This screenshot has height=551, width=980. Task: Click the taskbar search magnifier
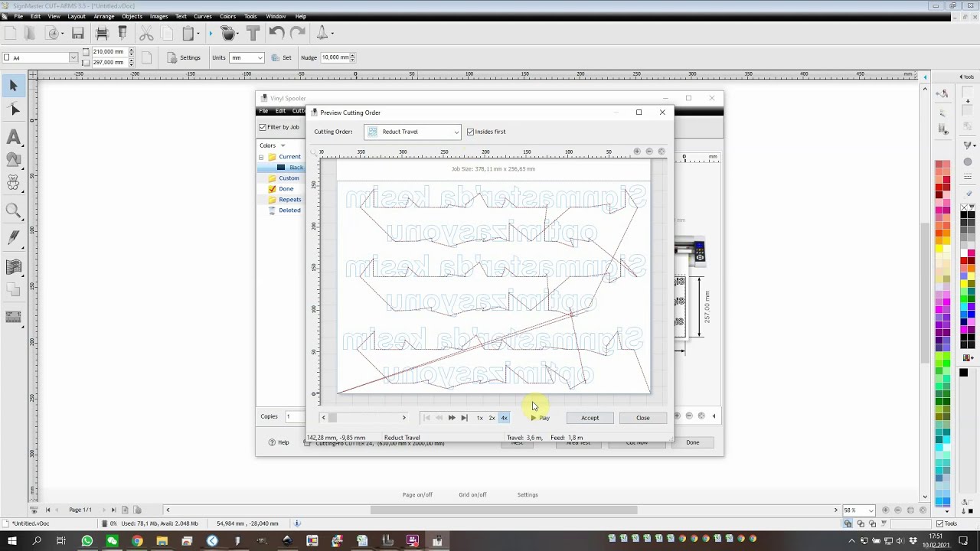point(37,541)
